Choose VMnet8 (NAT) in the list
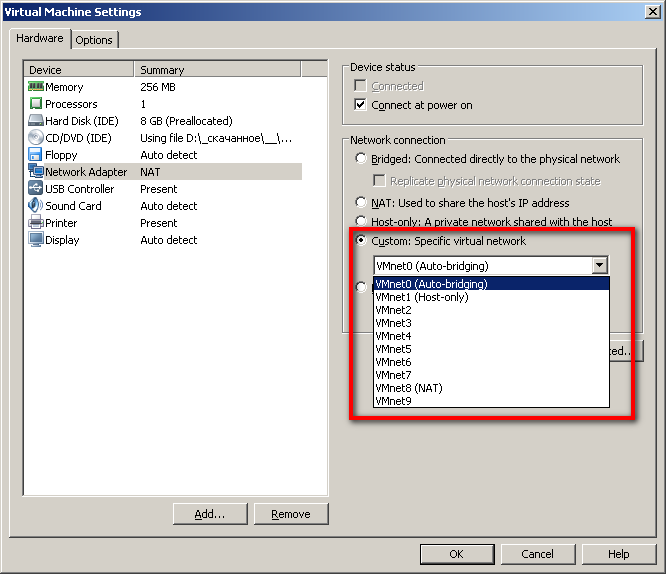 491,388
